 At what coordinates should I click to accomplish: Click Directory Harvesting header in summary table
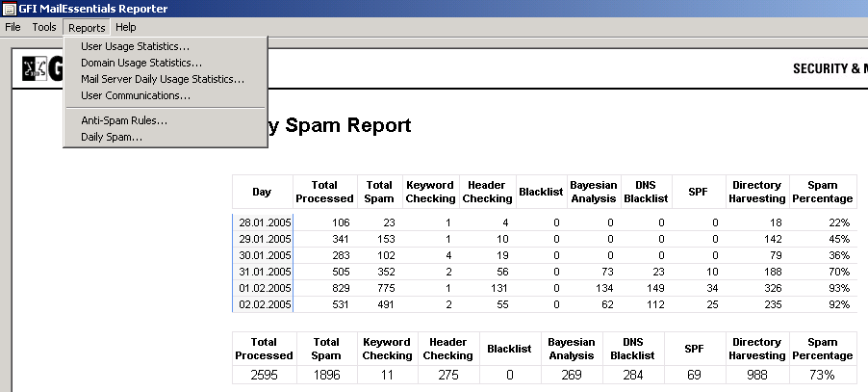pos(756,349)
